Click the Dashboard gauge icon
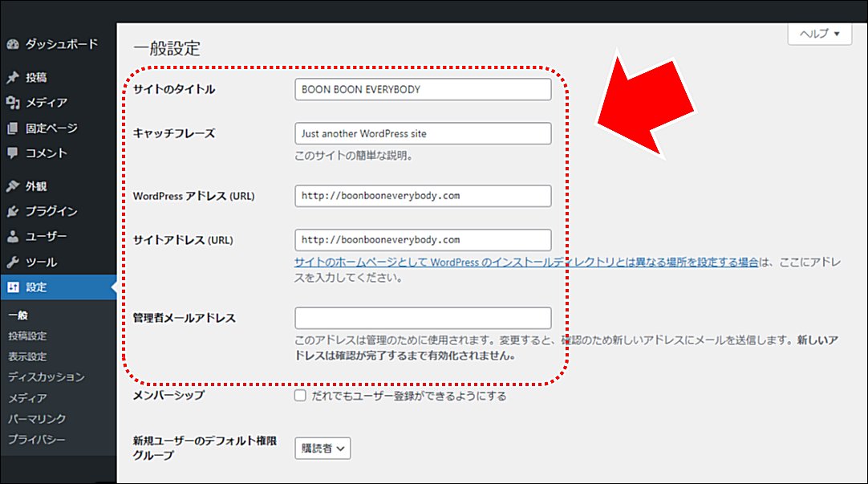 (x=13, y=44)
